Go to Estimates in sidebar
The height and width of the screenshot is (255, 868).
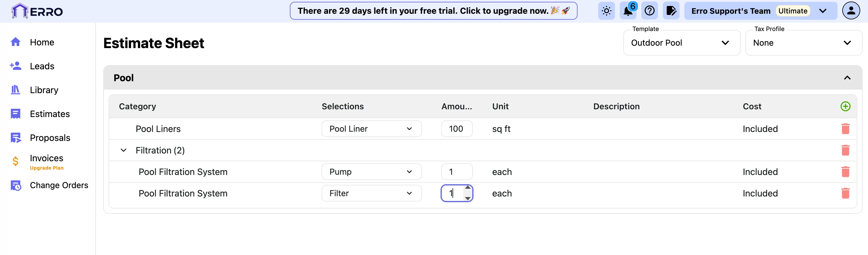click(x=50, y=114)
